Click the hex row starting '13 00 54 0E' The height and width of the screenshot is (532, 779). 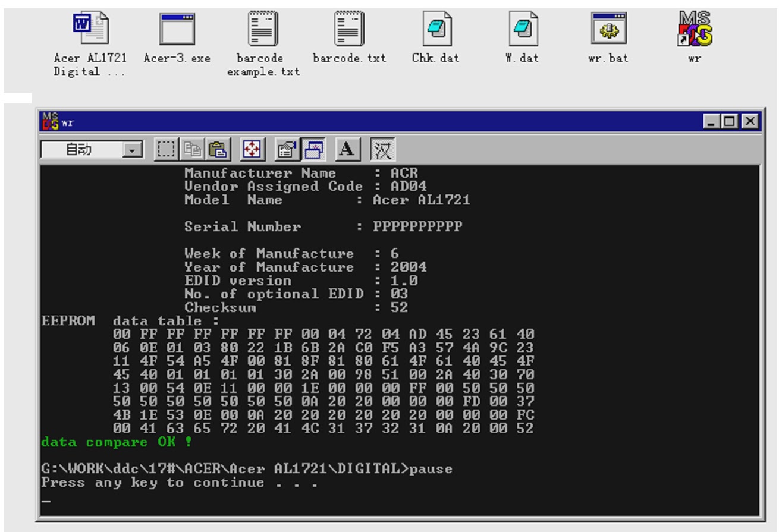pyautogui.click(x=323, y=388)
